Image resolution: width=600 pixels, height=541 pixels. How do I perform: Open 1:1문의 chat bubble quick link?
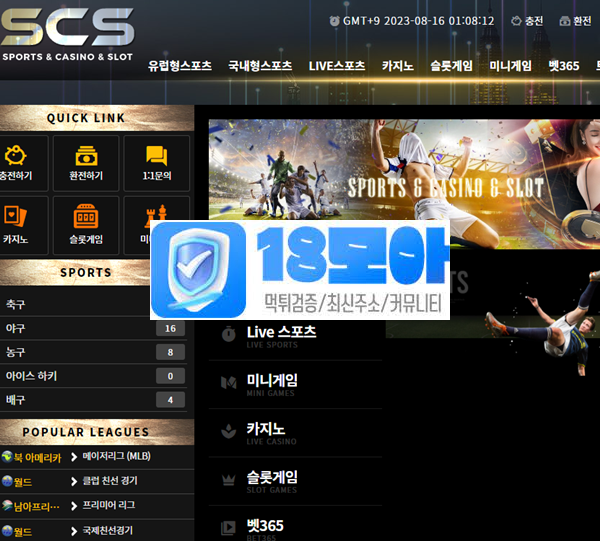[x=157, y=155]
